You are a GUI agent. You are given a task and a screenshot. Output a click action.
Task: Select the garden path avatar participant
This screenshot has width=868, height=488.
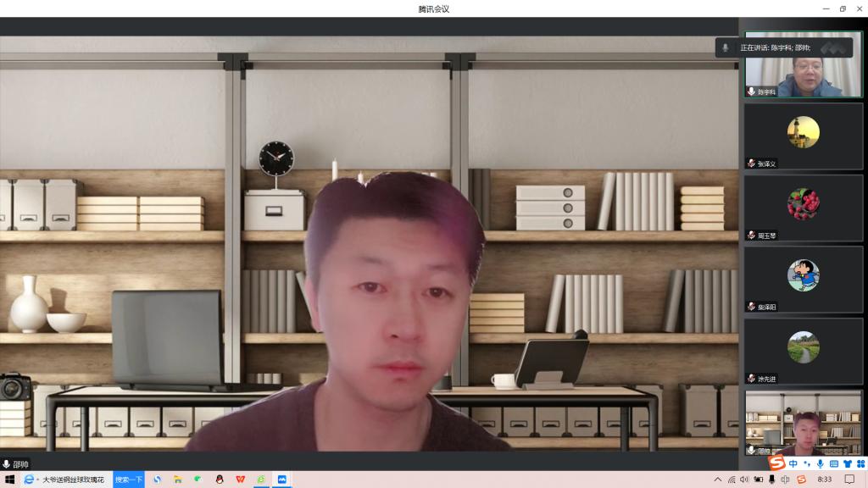coord(803,347)
